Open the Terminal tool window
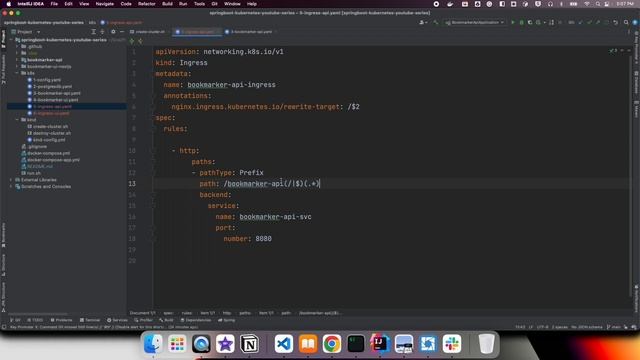 (x=90, y=320)
